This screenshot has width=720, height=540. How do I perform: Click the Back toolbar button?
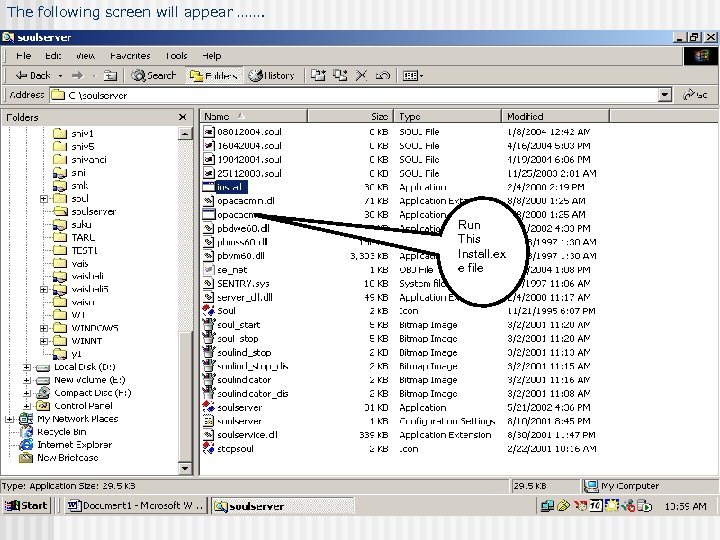coord(33,75)
